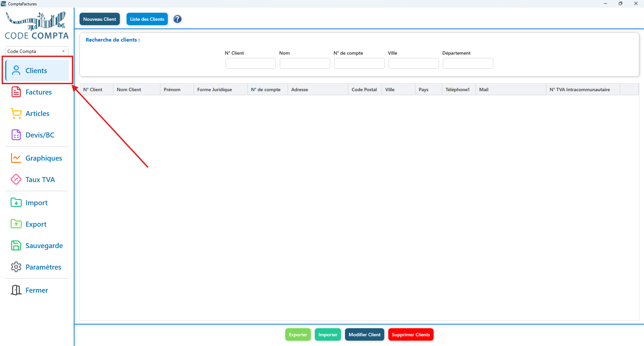Minimize the ComptaFactures window
The image size is (644, 346).
[605, 4]
